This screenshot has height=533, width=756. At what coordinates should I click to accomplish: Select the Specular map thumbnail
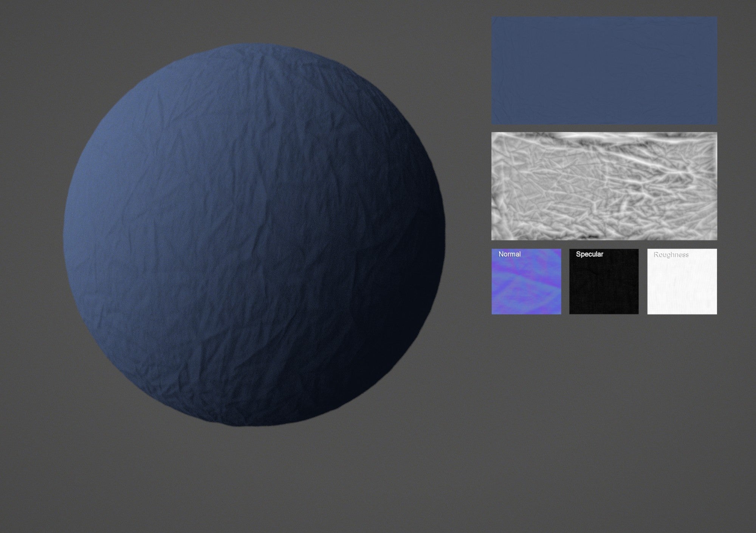tap(604, 281)
